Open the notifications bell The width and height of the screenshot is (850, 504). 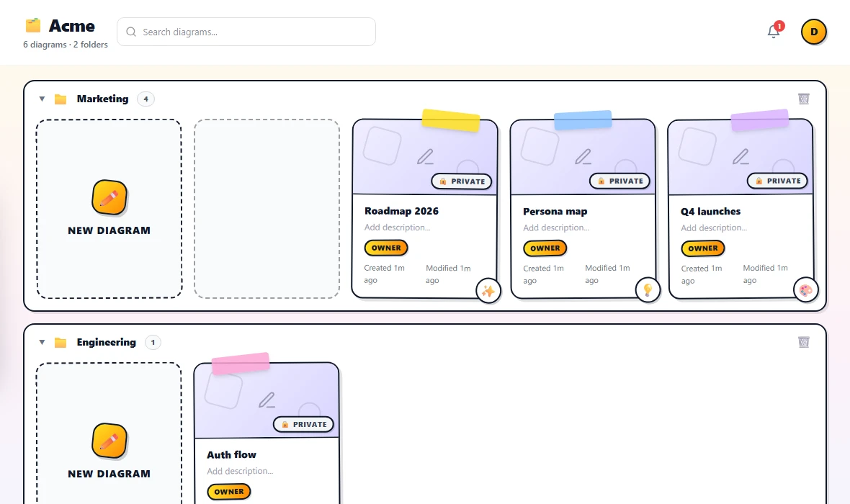point(774,32)
